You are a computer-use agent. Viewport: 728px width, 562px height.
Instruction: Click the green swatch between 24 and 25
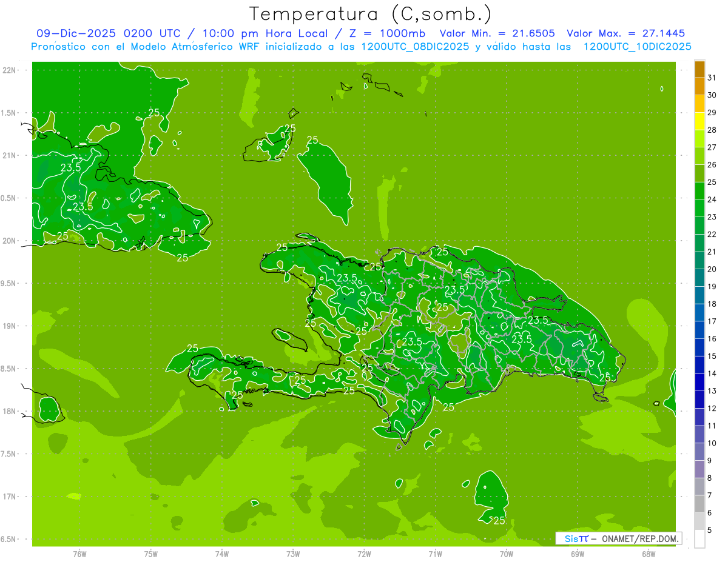pyautogui.click(x=699, y=191)
